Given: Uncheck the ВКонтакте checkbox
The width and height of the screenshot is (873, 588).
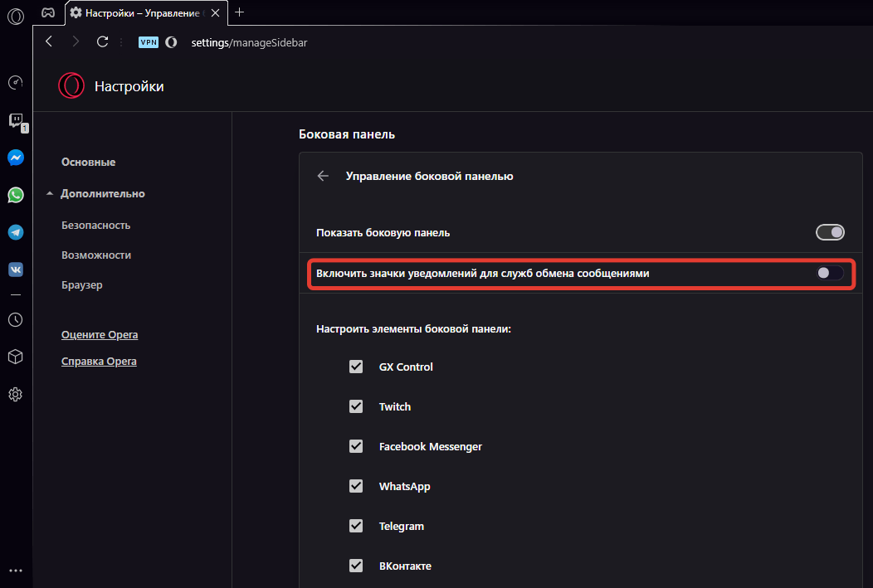Looking at the screenshot, I should pyautogui.click(x=356, y=566).
